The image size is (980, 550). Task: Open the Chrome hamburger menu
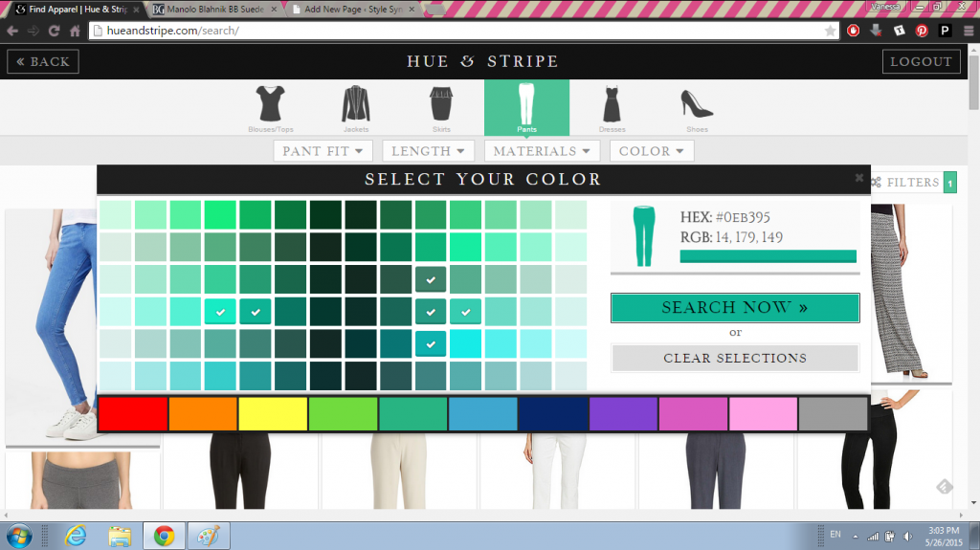click(x=968, y=31)
